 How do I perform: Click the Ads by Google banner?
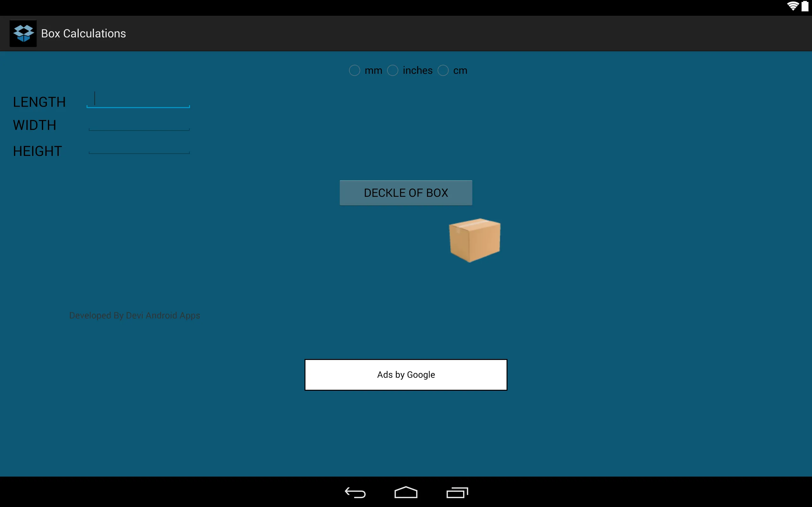coord(406,375)
